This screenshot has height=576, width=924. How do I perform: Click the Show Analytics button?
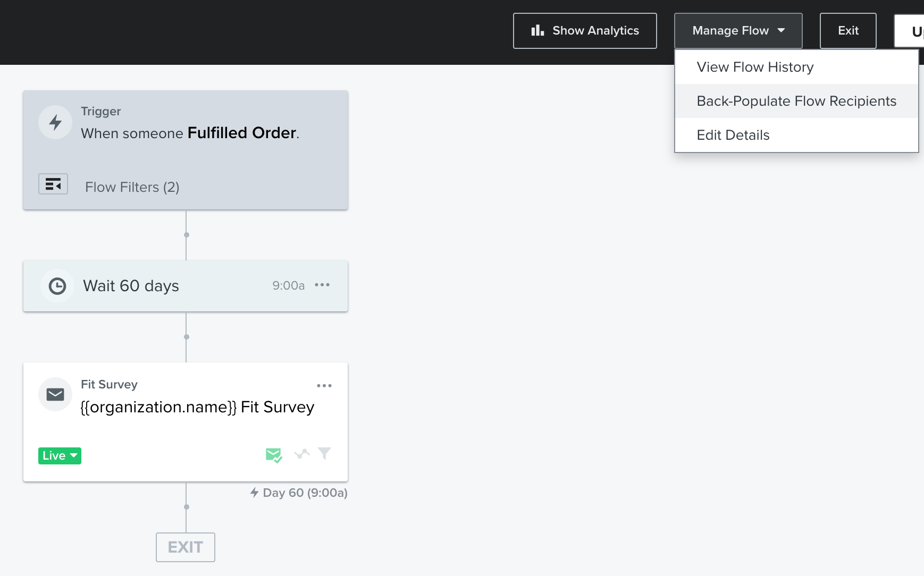(x=585, y=31)
